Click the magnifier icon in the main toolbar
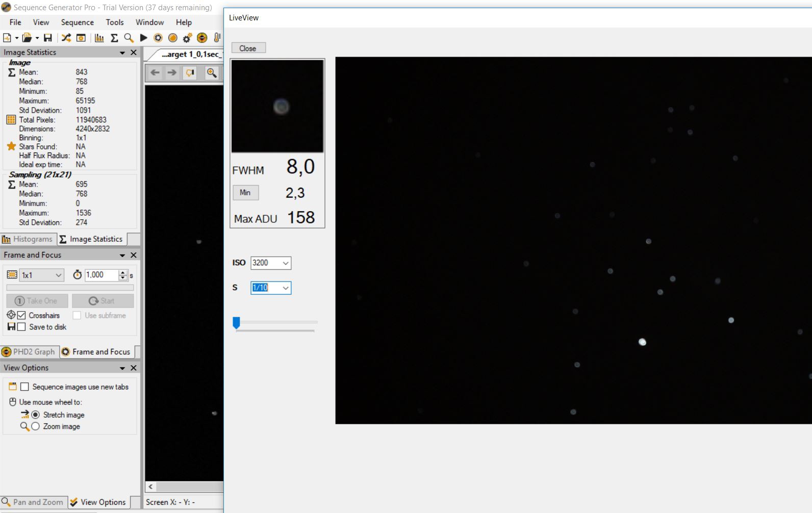Screen dimensions: 812x513 click(x=129, y=38)
